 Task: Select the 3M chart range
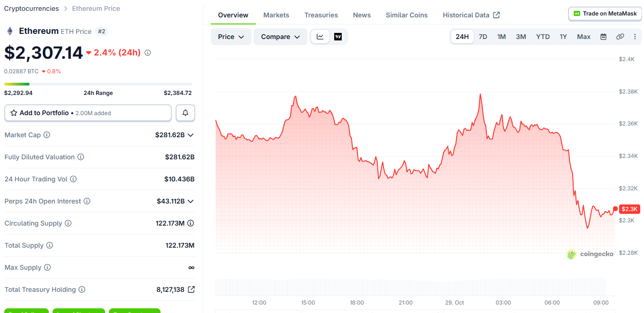pos(521,37)
